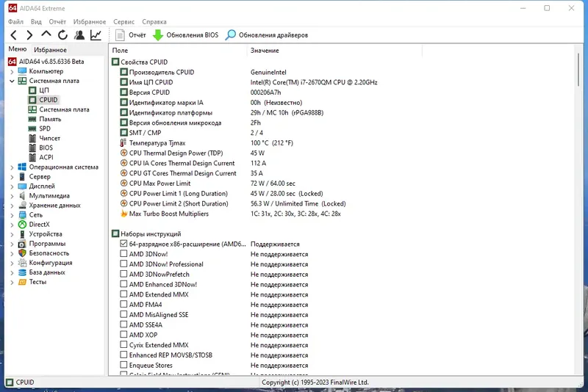Viewport: 588px width, 392px height.
Task: Expand the Сеть tree node
Action: [12, 215]
